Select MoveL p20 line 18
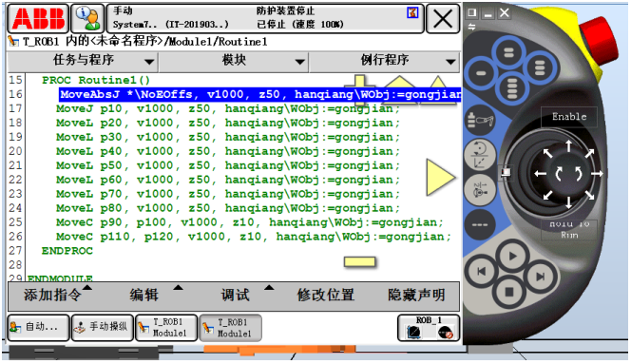This screenshot has height=364, width=631. coord(228,123)
